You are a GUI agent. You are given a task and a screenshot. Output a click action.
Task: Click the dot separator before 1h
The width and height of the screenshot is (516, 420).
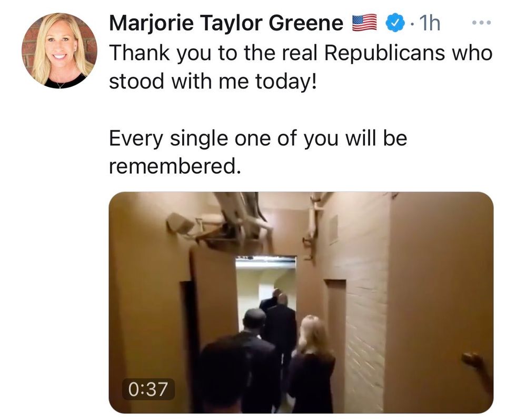[x=411, y=24]
